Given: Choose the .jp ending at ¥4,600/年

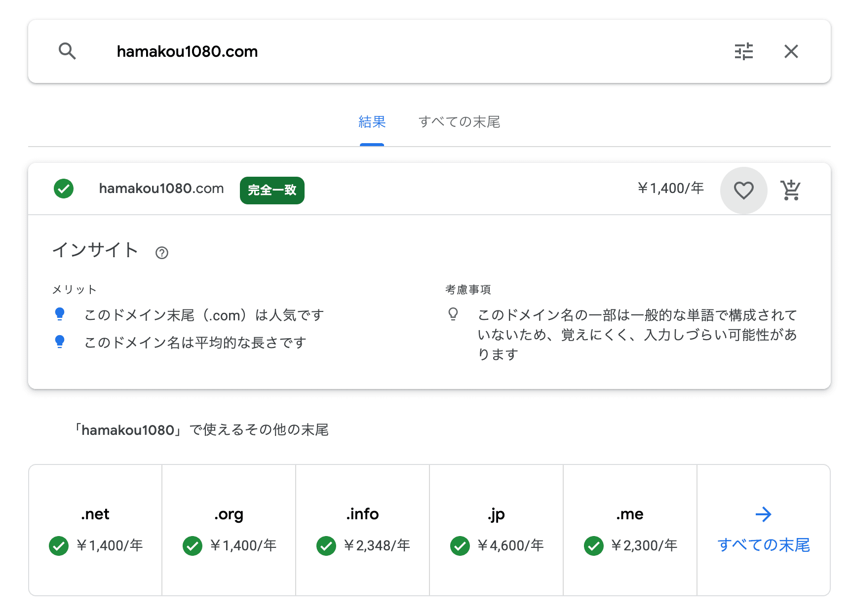Looking at the screenshot, I should tap(497, 530).
